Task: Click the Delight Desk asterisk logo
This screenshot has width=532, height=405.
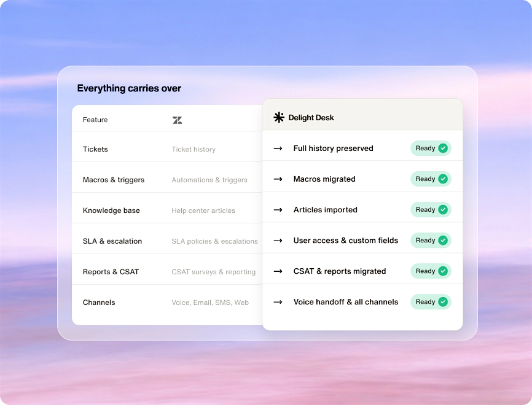Action: [279, 117]
